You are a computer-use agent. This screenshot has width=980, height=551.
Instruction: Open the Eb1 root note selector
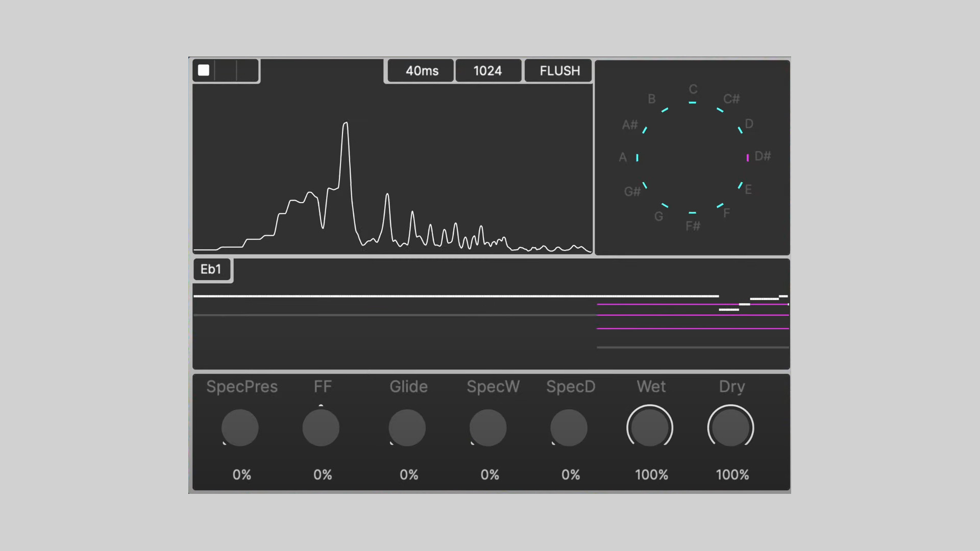211,269
